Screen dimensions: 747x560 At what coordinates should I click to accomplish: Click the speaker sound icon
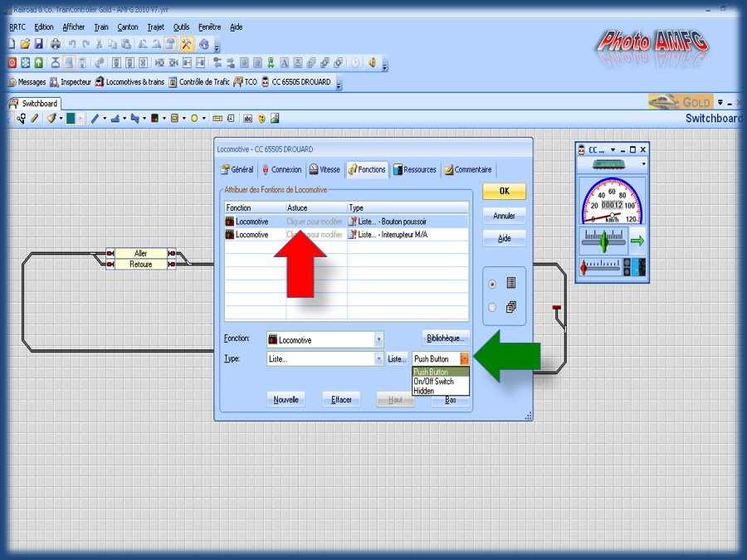(x=372, y=62)
